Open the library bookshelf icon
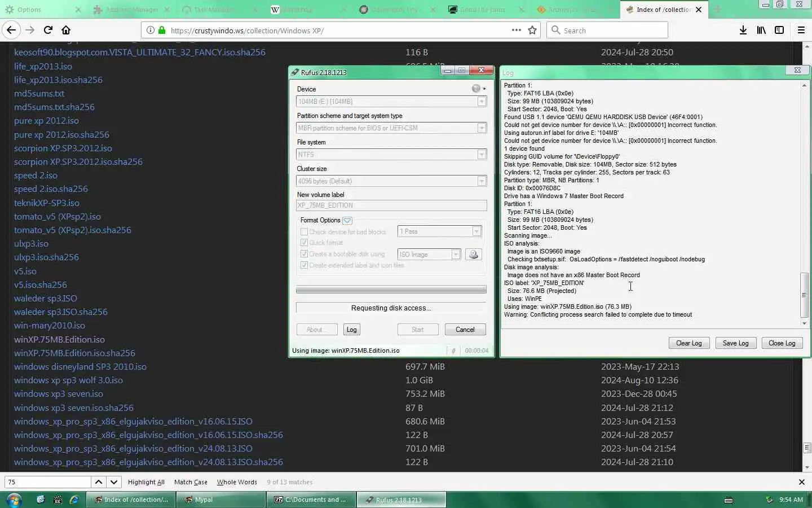This screenshot has width=812, height=508. tap(761, 30)
